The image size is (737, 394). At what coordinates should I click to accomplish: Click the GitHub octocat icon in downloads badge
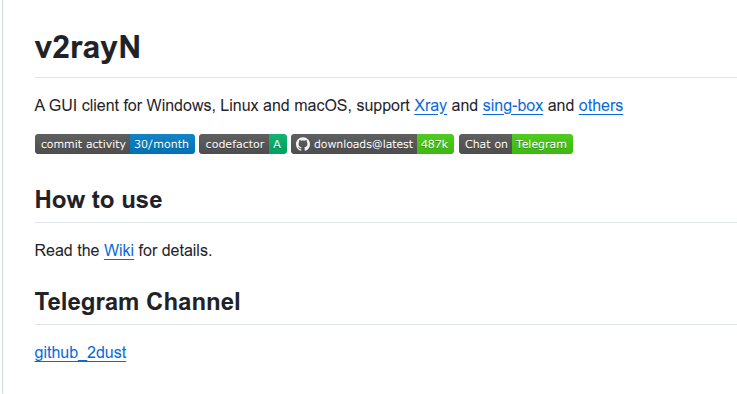click(303, 144)
